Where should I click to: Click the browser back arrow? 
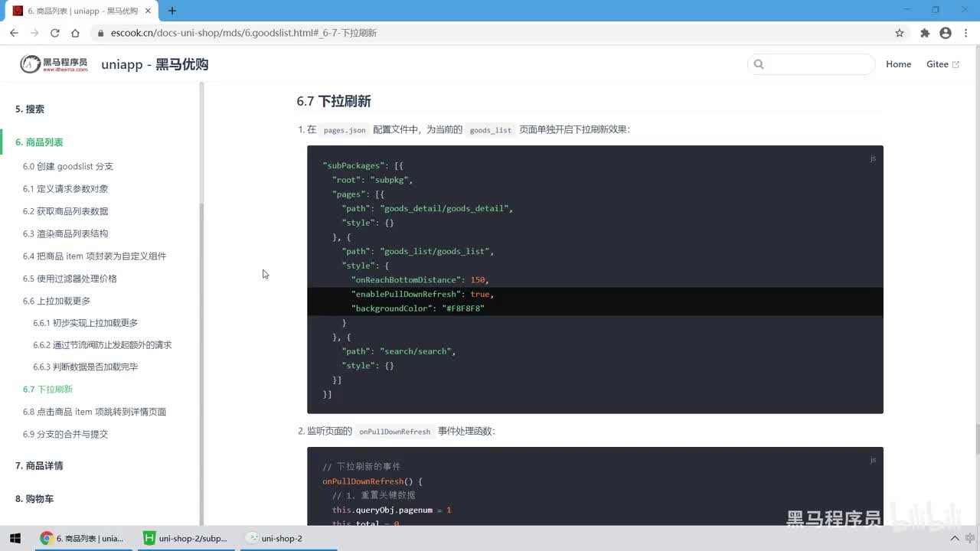click(x=14, y=33)
